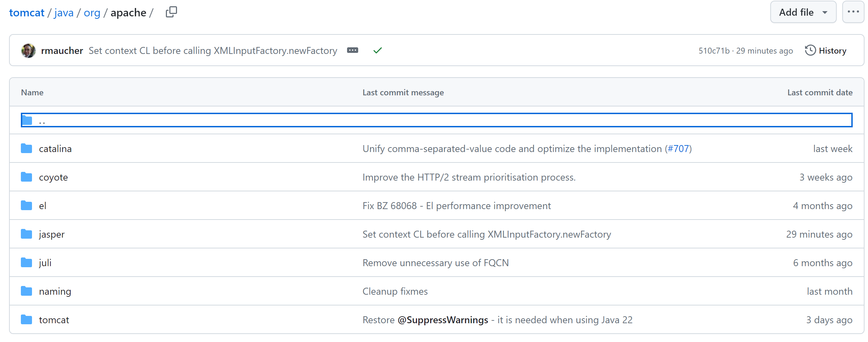Click the parent directory folder icon
Screen dimensions: 868x342
(x=27, y=120)
